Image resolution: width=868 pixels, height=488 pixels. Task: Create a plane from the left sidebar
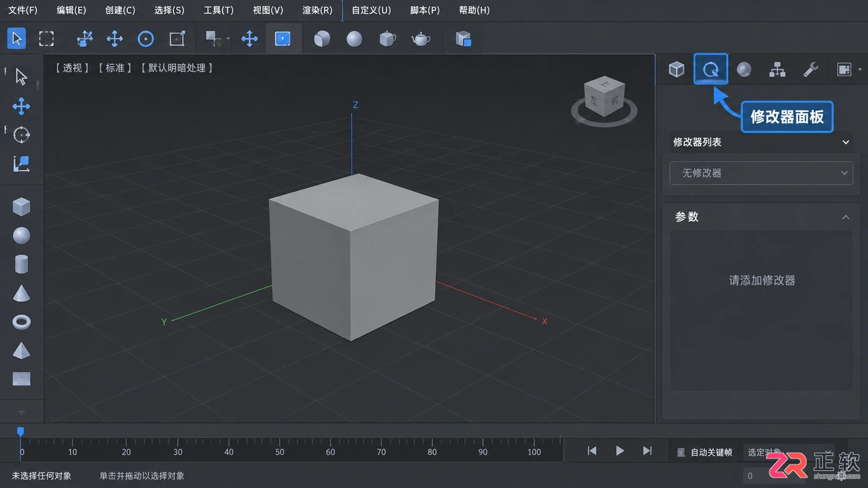pos(22,379)
